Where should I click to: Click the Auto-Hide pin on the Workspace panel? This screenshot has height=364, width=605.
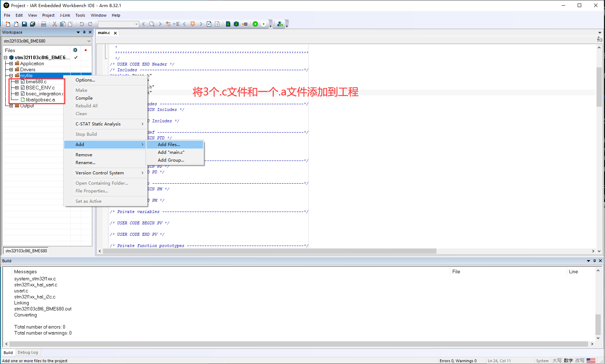pyautogui.click(x=84, y=32)
